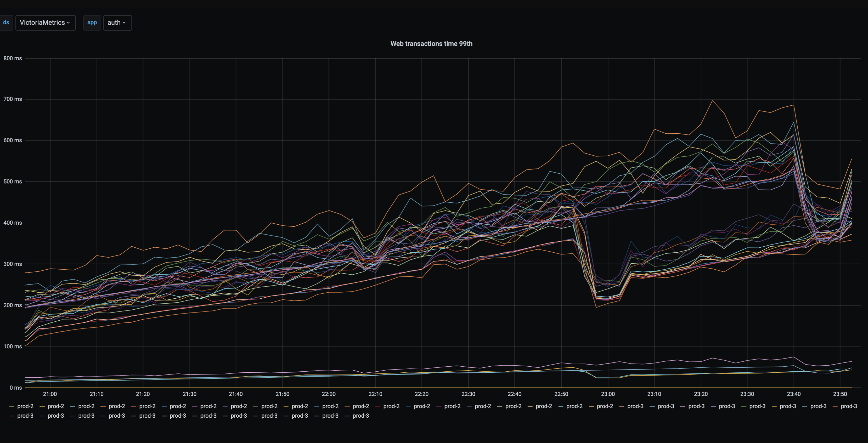Select the fifth prod-2 legend label with red line
868x443 pixels.
point(147,406)
